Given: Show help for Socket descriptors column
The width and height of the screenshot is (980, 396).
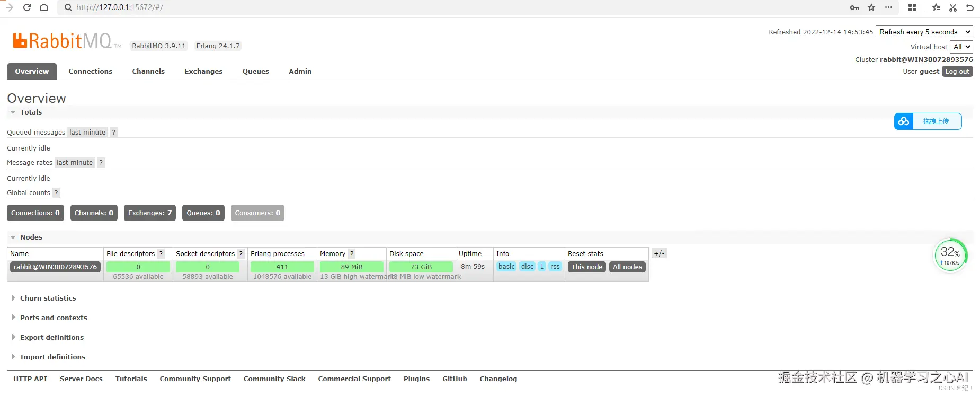Looking at the screenshot, I should [240, 254].
